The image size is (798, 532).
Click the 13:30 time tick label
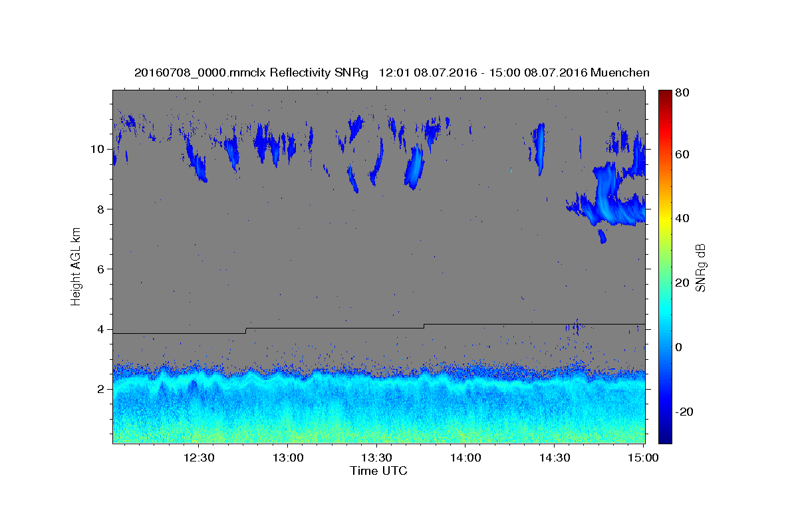click(376, 458)
